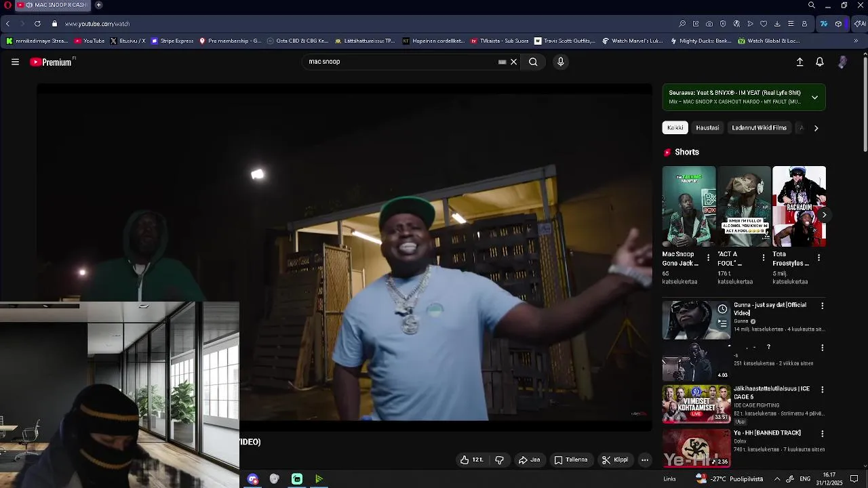Select the Ladannut Wikid Films chip
This screenshot has width=868, height=488.
(759, 127)
